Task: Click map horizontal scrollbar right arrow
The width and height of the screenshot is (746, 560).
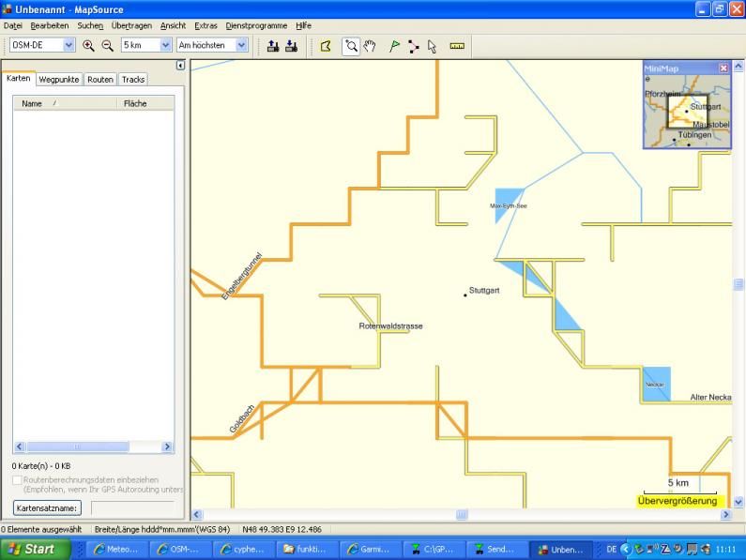Action: pyautogui.click(x=725, y=514)
